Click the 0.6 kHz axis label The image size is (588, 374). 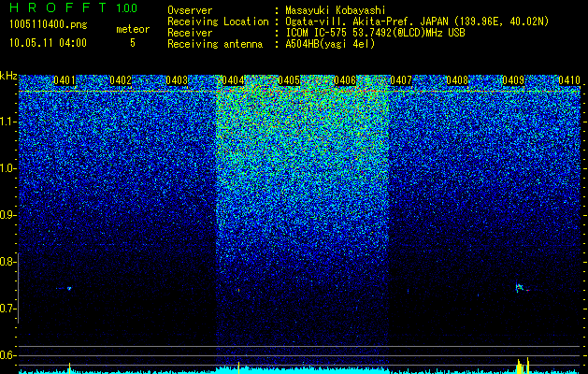click(x=8, y=355)
